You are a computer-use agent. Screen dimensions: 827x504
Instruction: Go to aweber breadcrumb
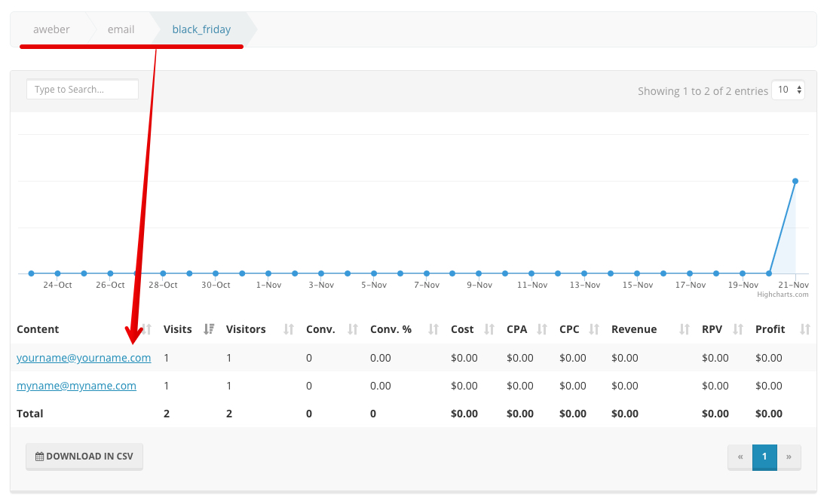tap(51, 29)
